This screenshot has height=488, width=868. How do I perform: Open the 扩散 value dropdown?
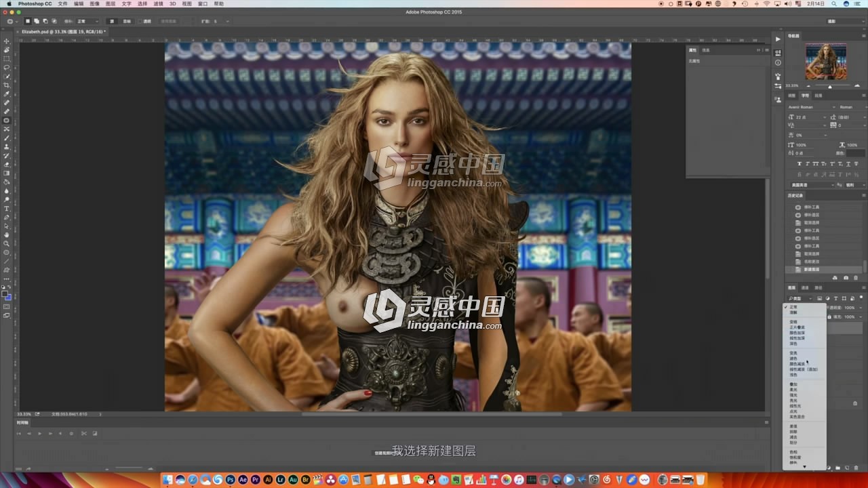point(226,22)
